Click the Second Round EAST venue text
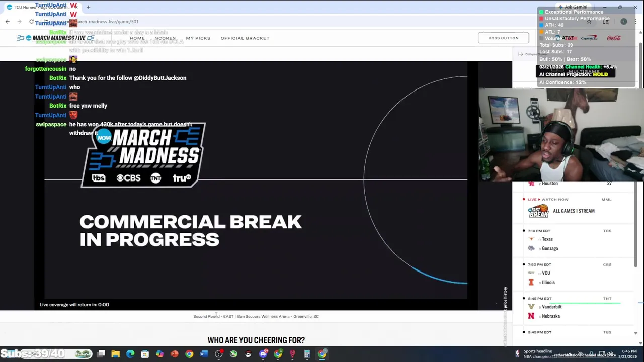The width and height of the screenshot is (644, 362). [x=256, y=316]
